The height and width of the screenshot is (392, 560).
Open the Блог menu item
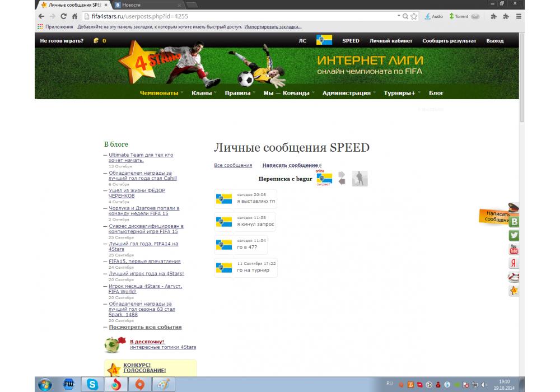[x=436, y=93]
